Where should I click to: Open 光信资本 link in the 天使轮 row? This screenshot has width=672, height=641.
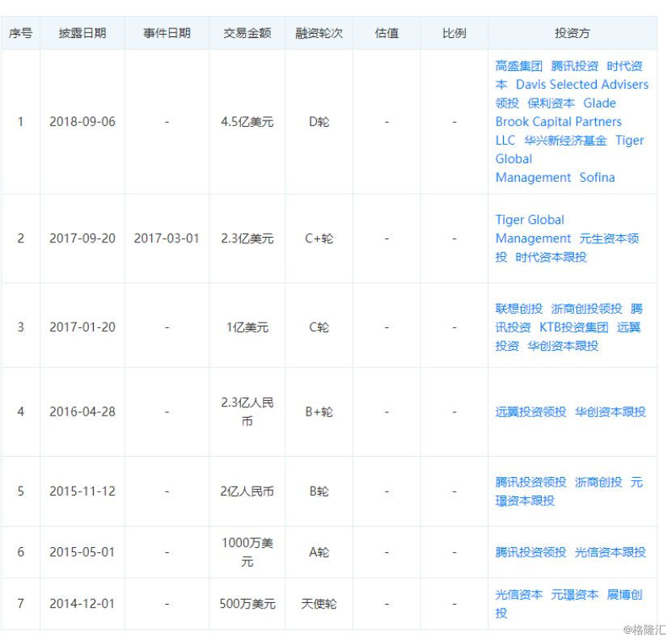tap(518, 595)
